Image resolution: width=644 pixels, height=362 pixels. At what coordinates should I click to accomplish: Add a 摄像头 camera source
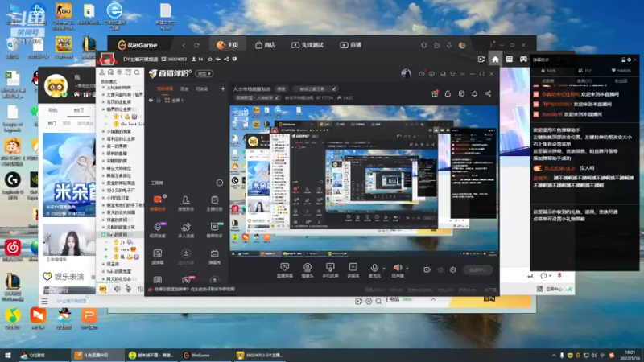[308, 270]
